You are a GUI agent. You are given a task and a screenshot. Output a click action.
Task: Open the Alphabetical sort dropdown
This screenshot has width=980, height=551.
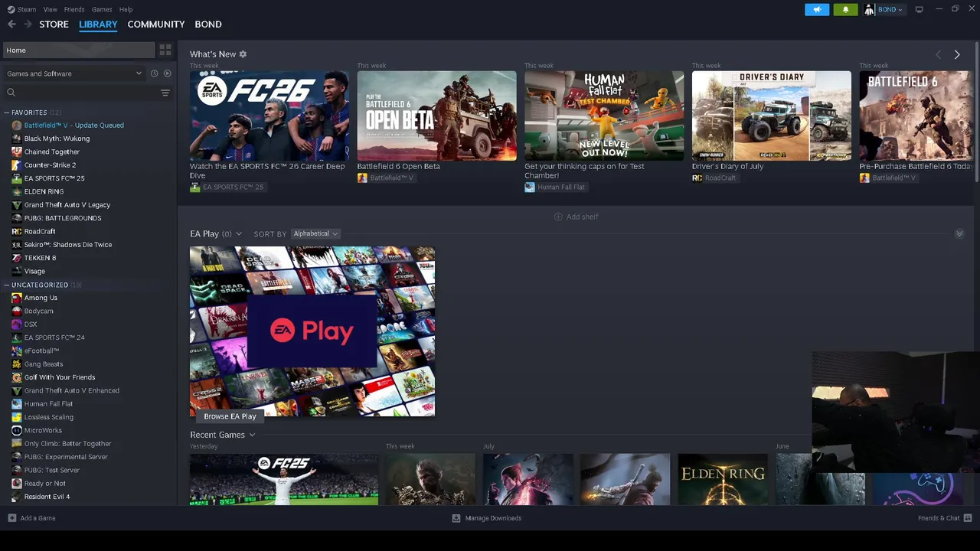point(315,233)
